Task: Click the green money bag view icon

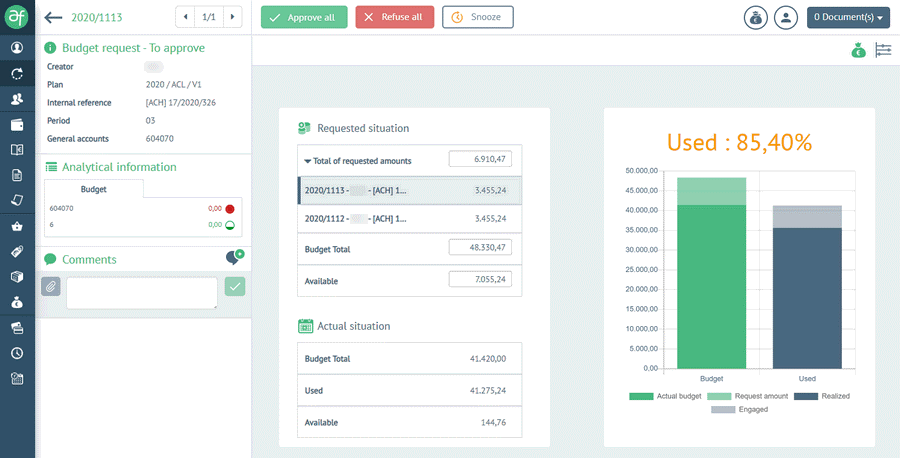Action: 858,51
